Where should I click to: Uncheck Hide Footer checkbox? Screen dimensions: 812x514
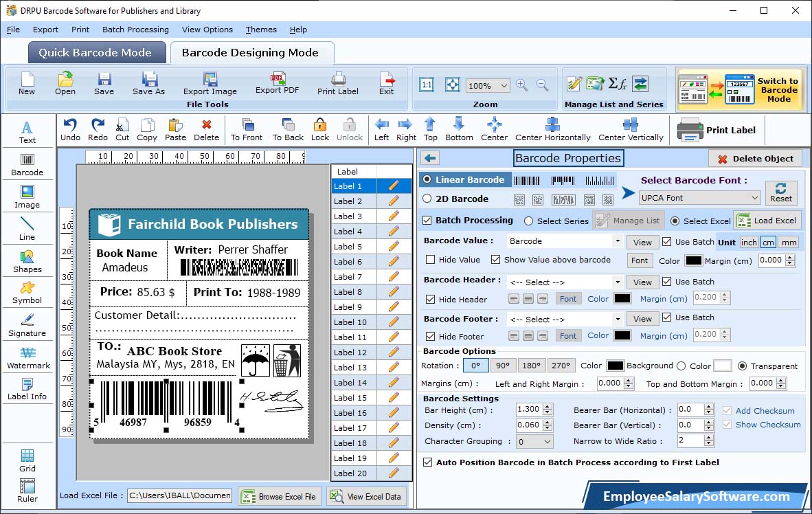tap(430, 337)
